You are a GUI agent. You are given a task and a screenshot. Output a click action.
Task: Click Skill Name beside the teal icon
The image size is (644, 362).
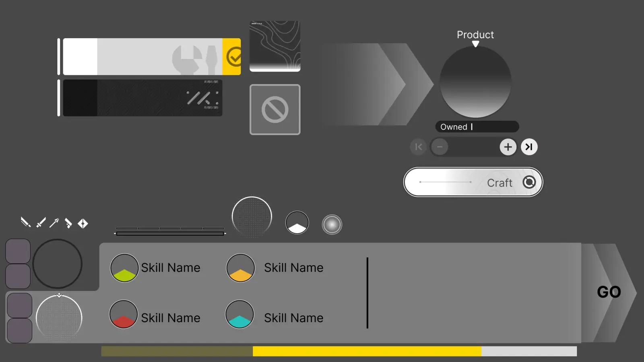pos(293,318)
